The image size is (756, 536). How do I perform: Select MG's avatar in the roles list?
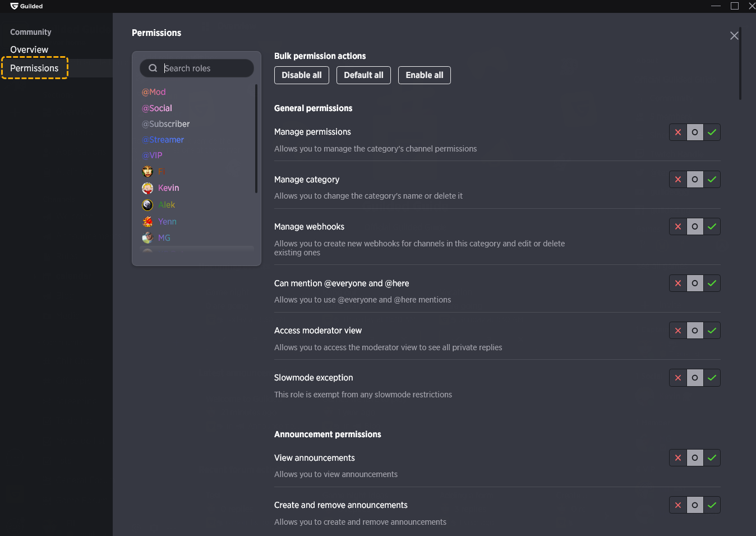[147, 238]
